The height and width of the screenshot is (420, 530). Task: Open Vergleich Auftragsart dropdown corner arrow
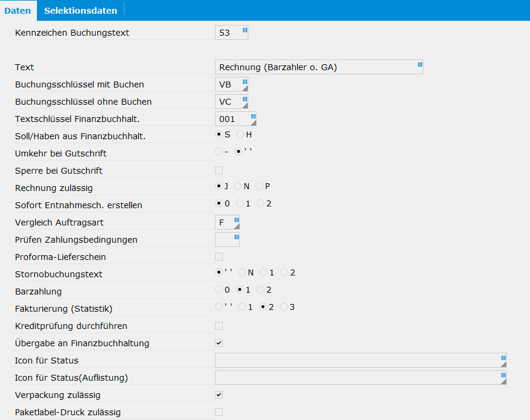coord(236,226)
